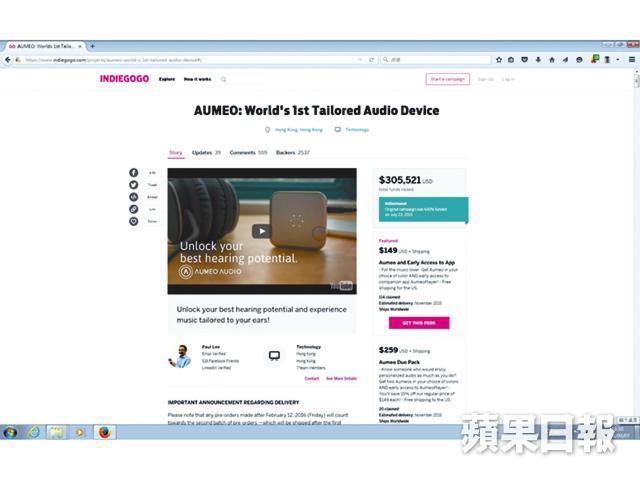Select the AUMEO World's 1st Tailored tab
The width and height of the screenshot is (640, 480).
[x=43, y=46]
